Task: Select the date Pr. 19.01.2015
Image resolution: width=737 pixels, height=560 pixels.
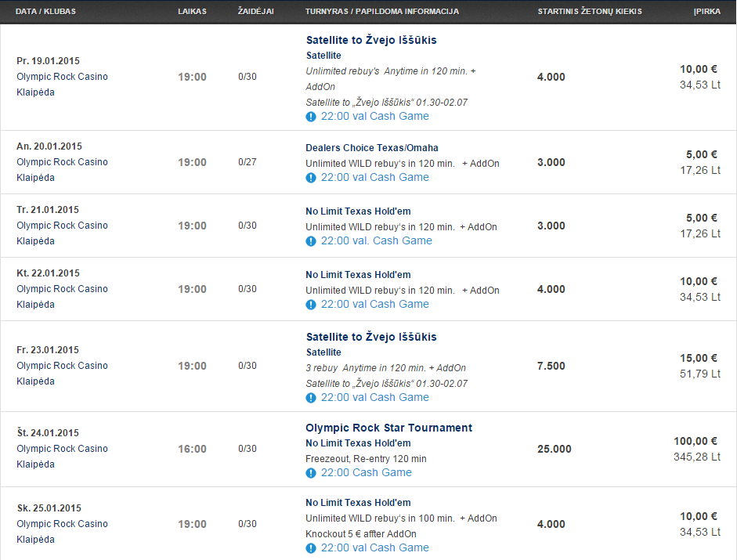Action: [x=48, y=60]
